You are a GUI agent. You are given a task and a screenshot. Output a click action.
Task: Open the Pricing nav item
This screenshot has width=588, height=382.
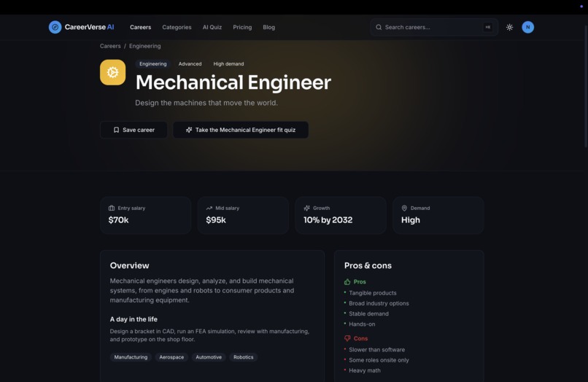point(242,27)
